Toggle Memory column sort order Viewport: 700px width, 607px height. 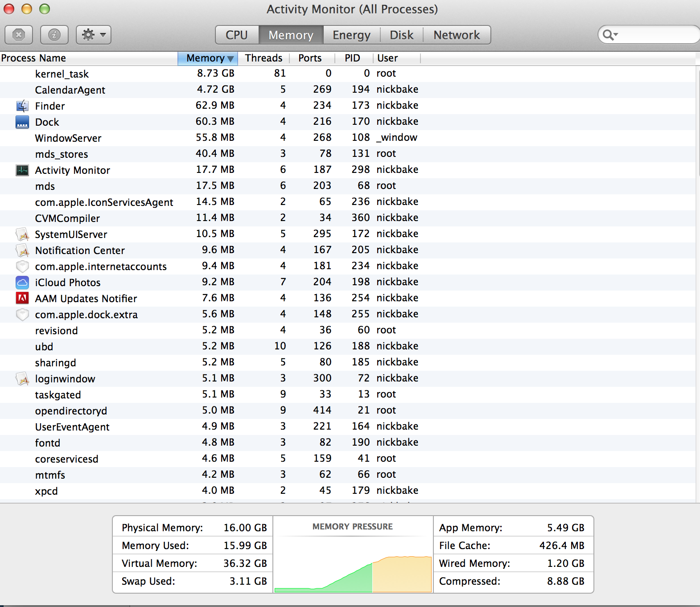[208, 58]
